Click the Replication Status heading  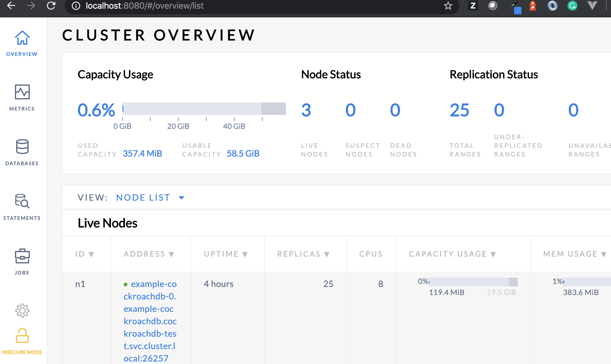point(494,75)
